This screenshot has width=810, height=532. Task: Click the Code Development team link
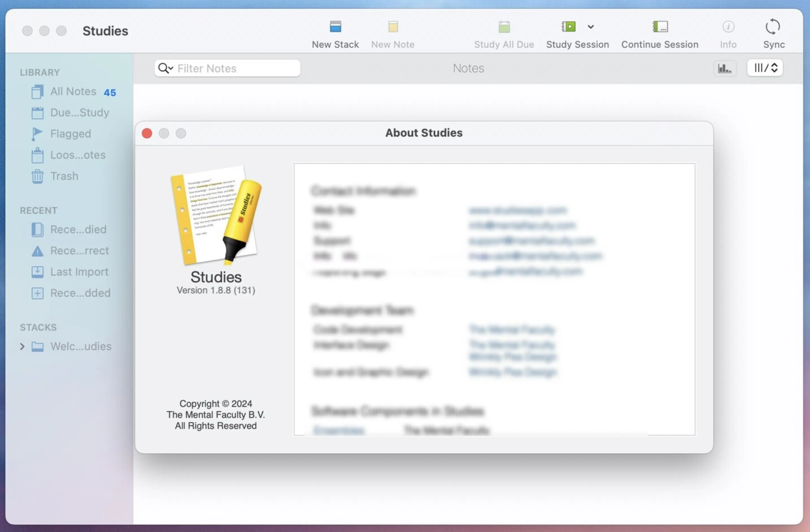tap(512, 330)
